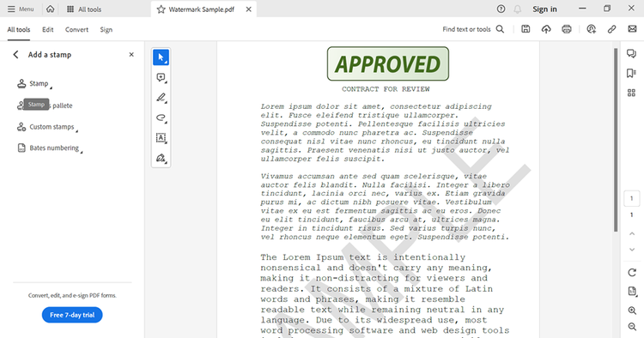Open the comments panel icon
This screenshot has width=644, height=338.
click(x=632, y=54)
